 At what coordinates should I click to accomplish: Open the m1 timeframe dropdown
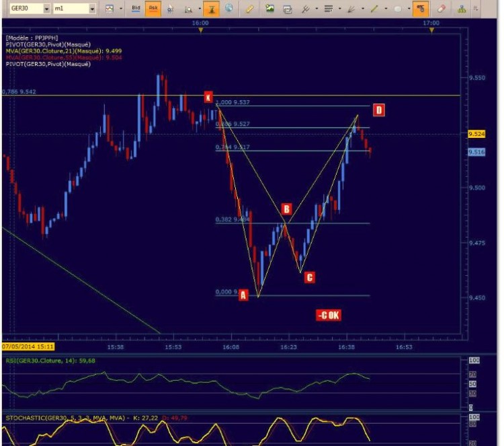[x=92, y=9]
